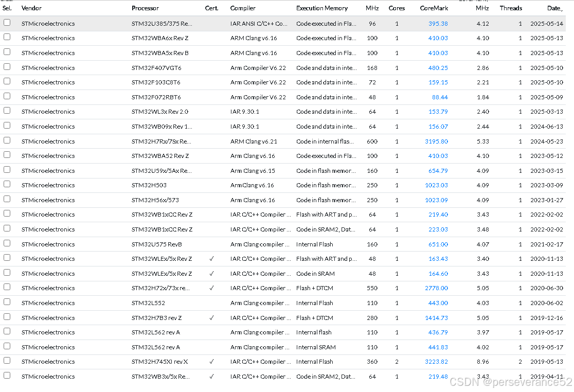
Task: Check the STM32F072RBT6 selection box
Action: tap(7, 96)
